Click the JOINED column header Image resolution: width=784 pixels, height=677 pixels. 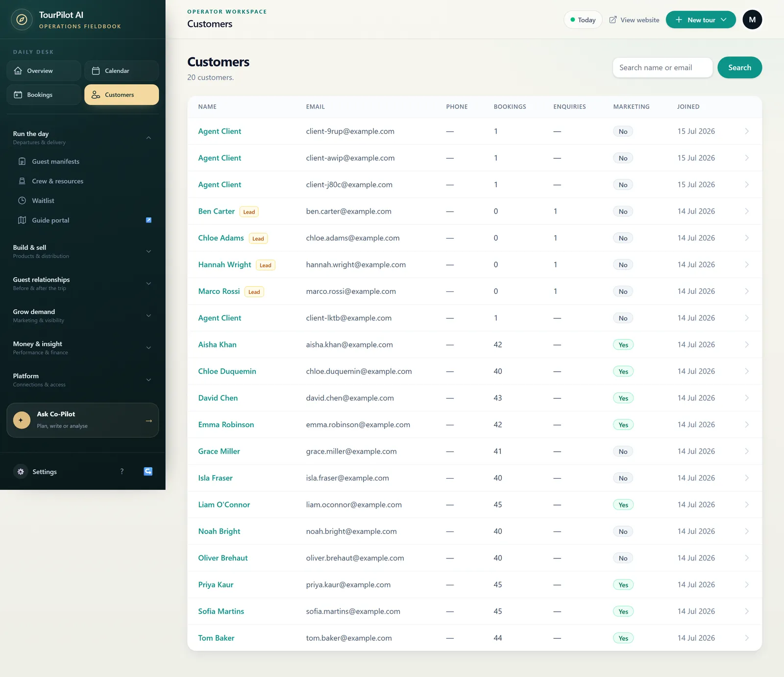pos(688,107)
